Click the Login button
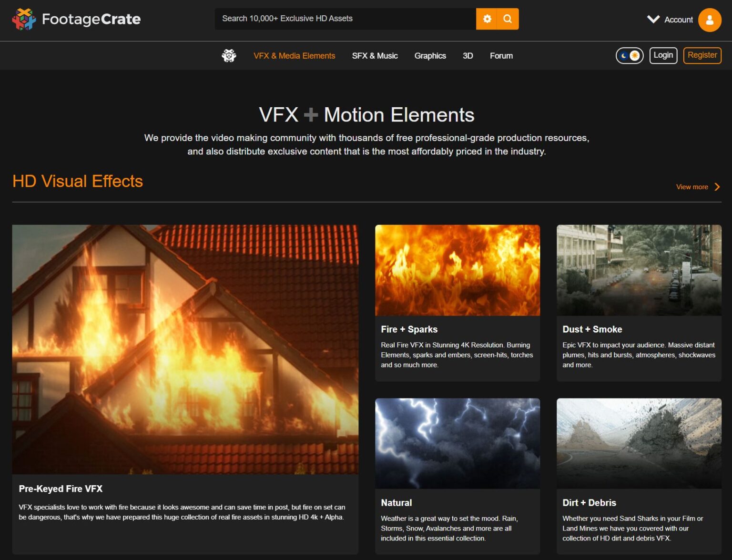This screenshot has height=560, width=732. tap(663, 55)
